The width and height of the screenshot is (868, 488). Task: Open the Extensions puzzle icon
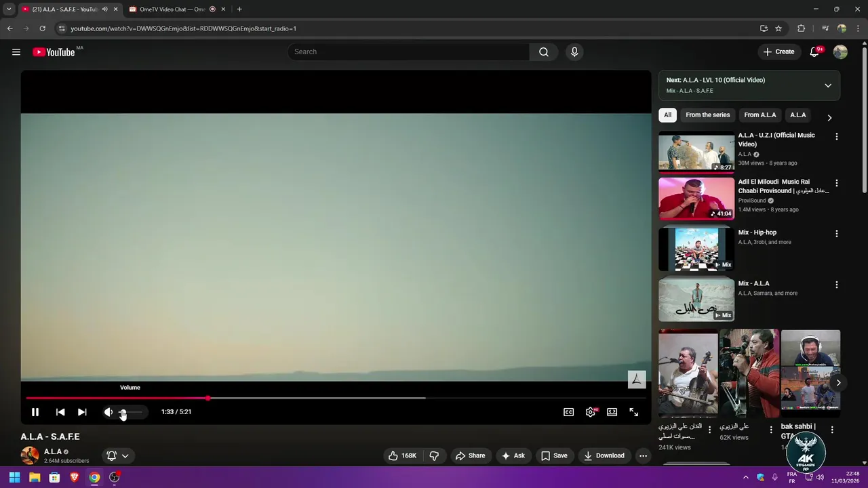coord(801,28)
